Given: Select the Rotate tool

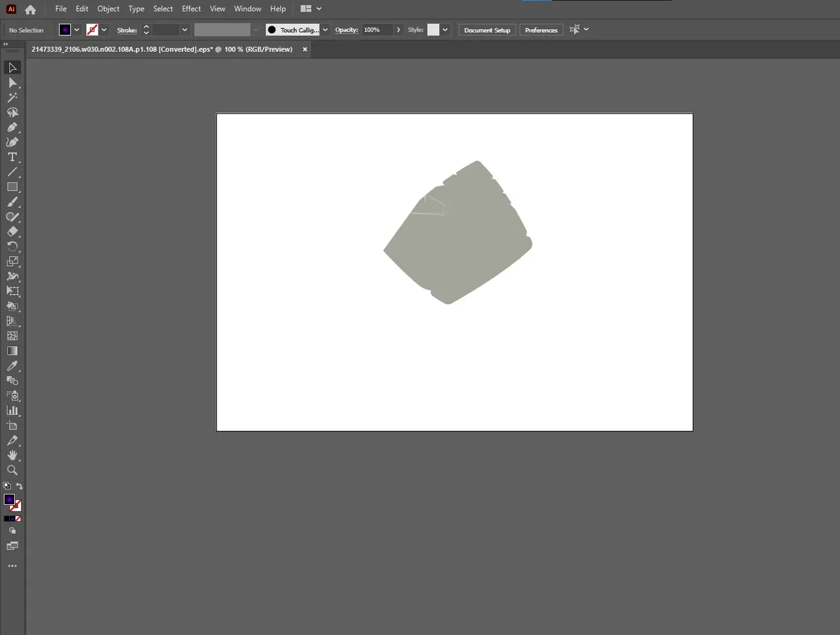Looking at the screenshot, I should [12, 246].
